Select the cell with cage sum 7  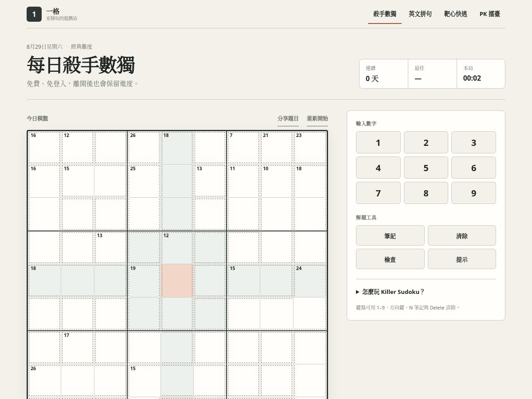click(x=243, y=148)
